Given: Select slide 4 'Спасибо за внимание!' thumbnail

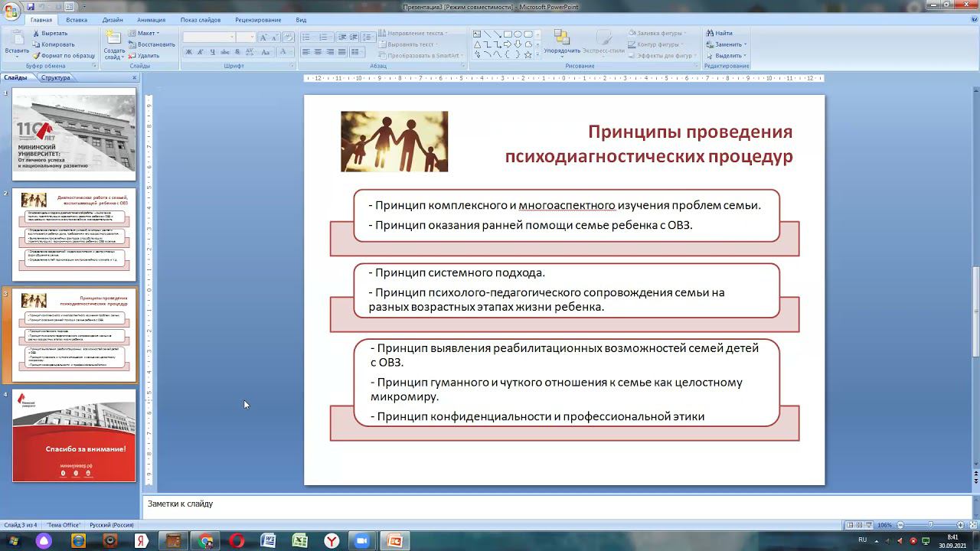Looking at the screenshot, I should 73,435.
